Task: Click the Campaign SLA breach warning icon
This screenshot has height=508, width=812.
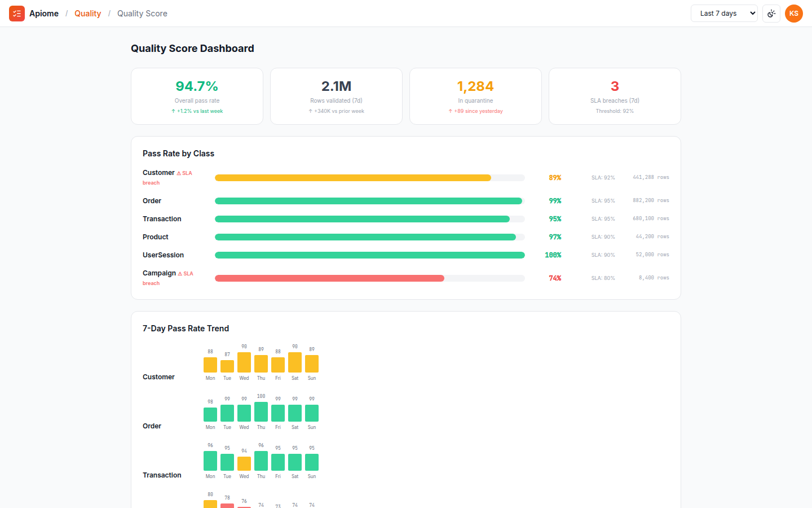Action: pyautogui.click(x=180, y=274)
